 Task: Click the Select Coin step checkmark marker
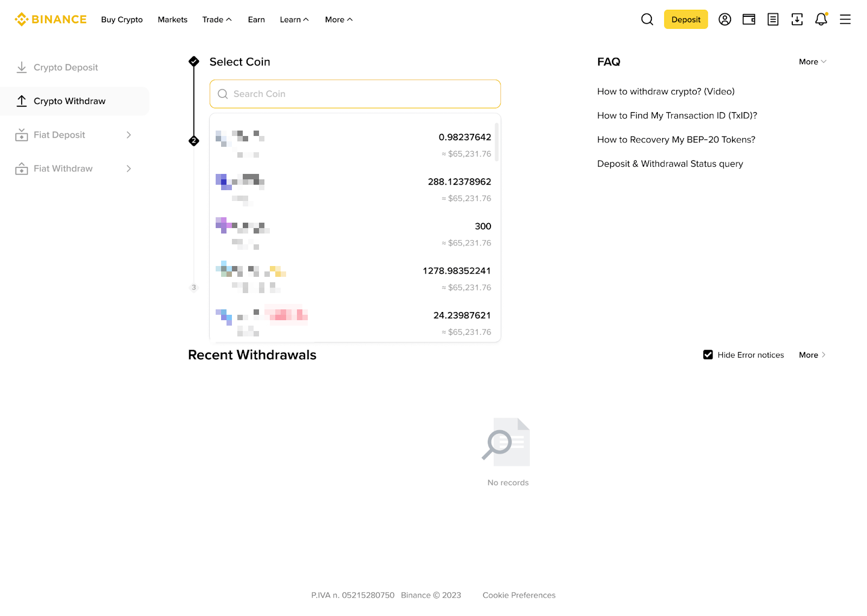click(194, 61)
